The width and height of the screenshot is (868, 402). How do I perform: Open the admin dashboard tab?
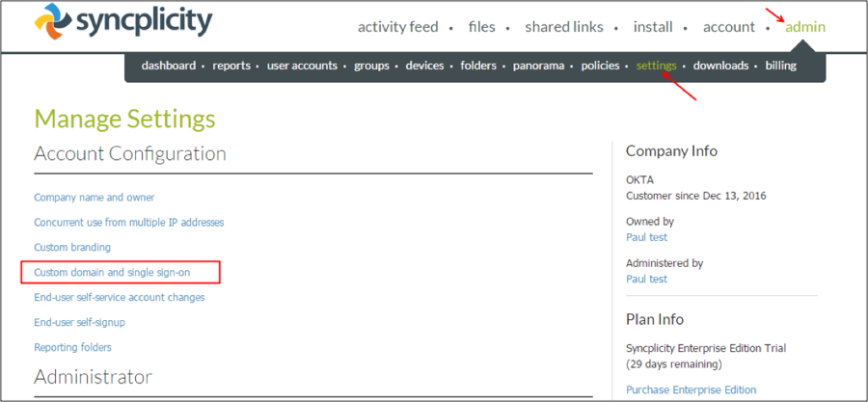pyautogui.click(x=170, y=66)
